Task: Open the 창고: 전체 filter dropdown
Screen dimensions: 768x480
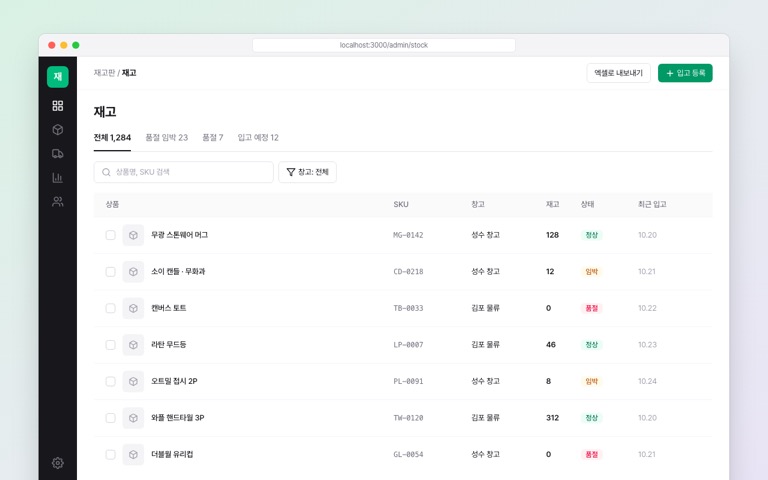Action: [308, 172]
